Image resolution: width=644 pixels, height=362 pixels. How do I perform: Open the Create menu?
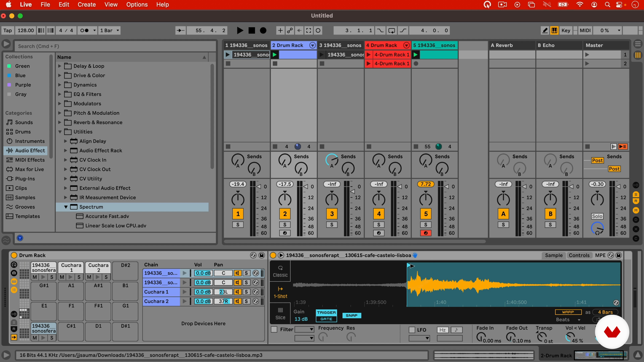click(87, 5)
